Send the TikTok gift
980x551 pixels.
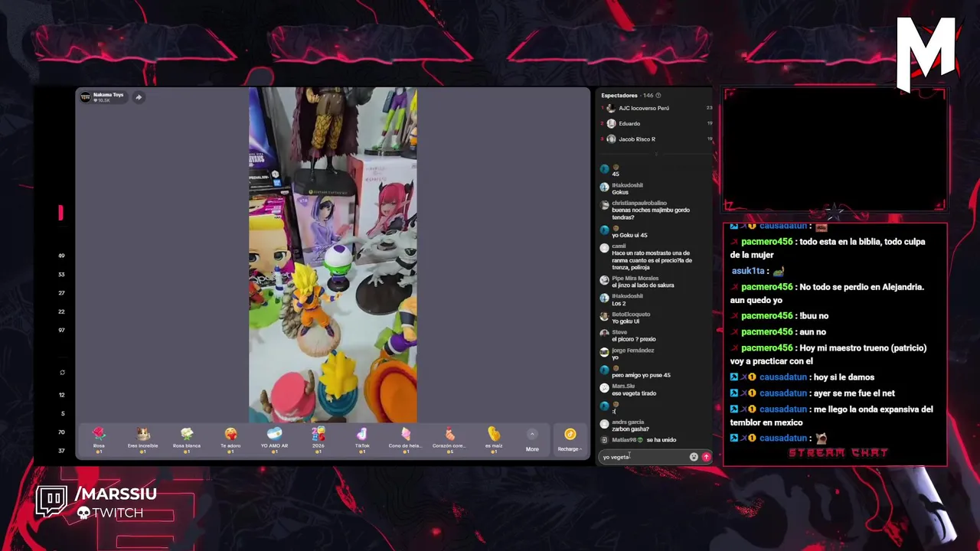point(362,439)
